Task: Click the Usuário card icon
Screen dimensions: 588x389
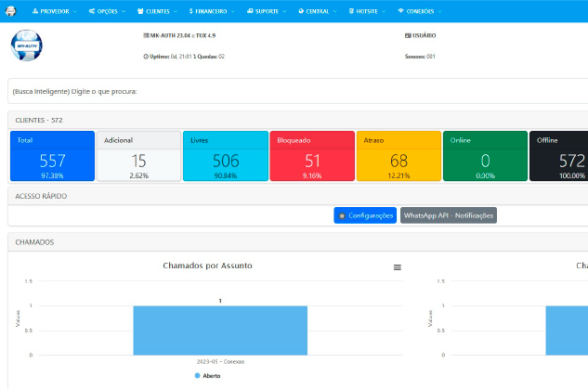Action: (408, 35)
